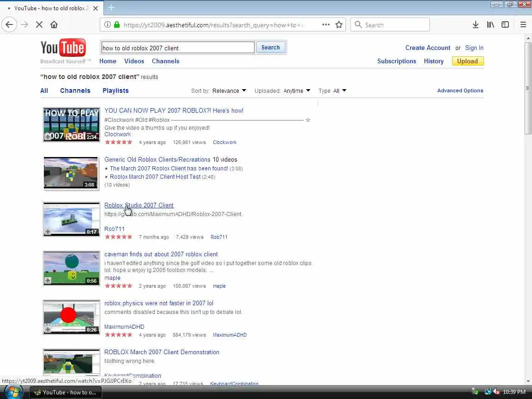Viewport: 532px width, 399px height.
Task: Click the network tray icon
Action: click(488, 392)
